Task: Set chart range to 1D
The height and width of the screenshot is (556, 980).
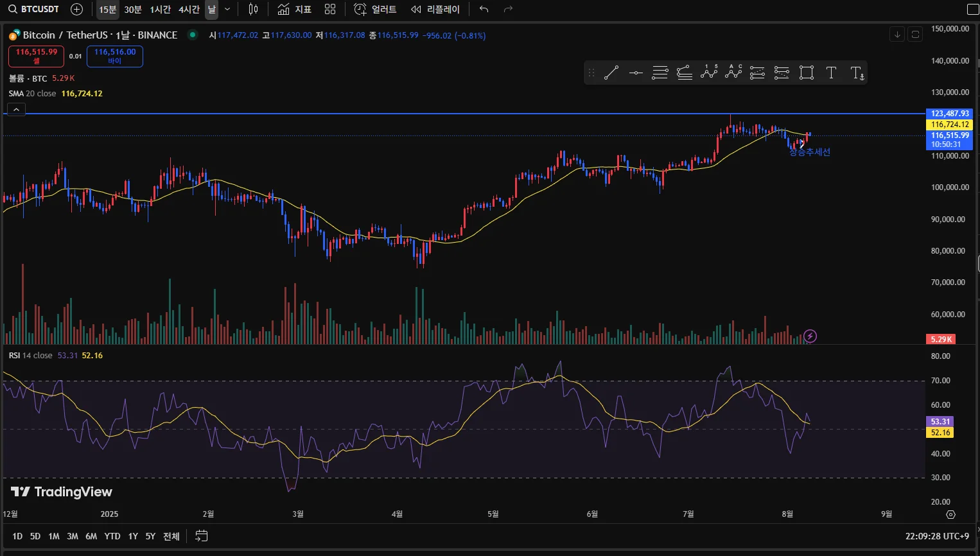Action: point(17,536)
